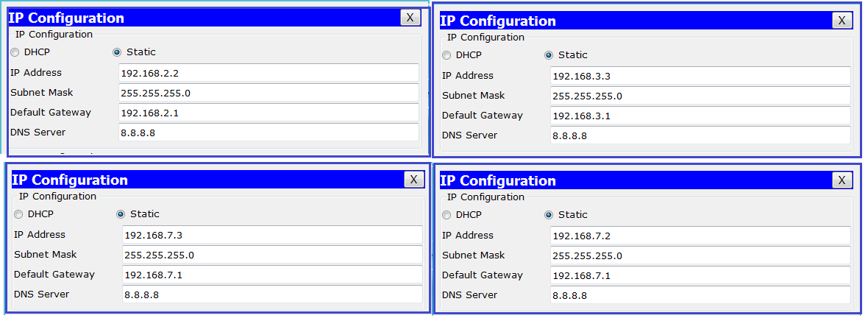The image size is (868, 321).
Task: Select Static in the 192.168.7.2 panel
Action: coord(549,215)
